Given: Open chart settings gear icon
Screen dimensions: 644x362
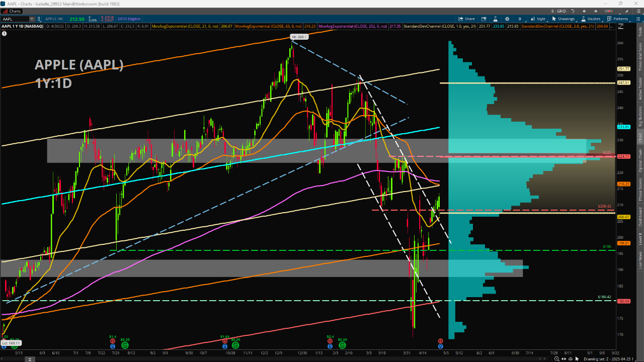Looking at the screenshot, I should click(508, 19).
